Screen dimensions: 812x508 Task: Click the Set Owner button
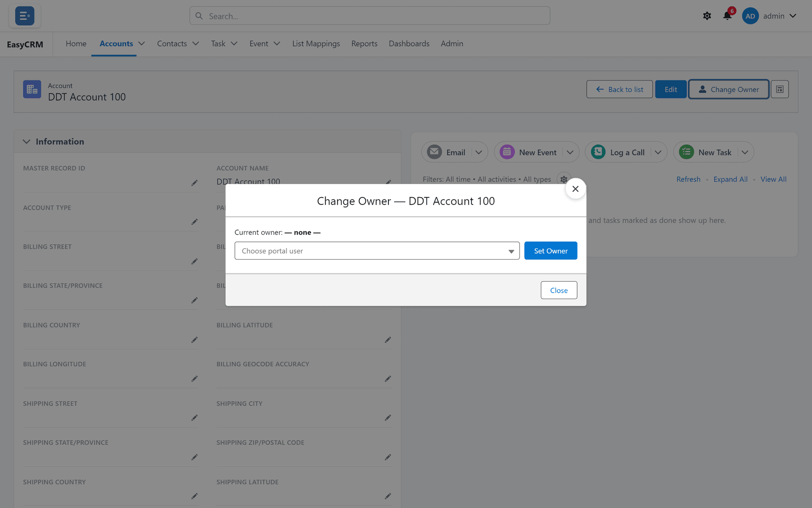tap(550, 251)
